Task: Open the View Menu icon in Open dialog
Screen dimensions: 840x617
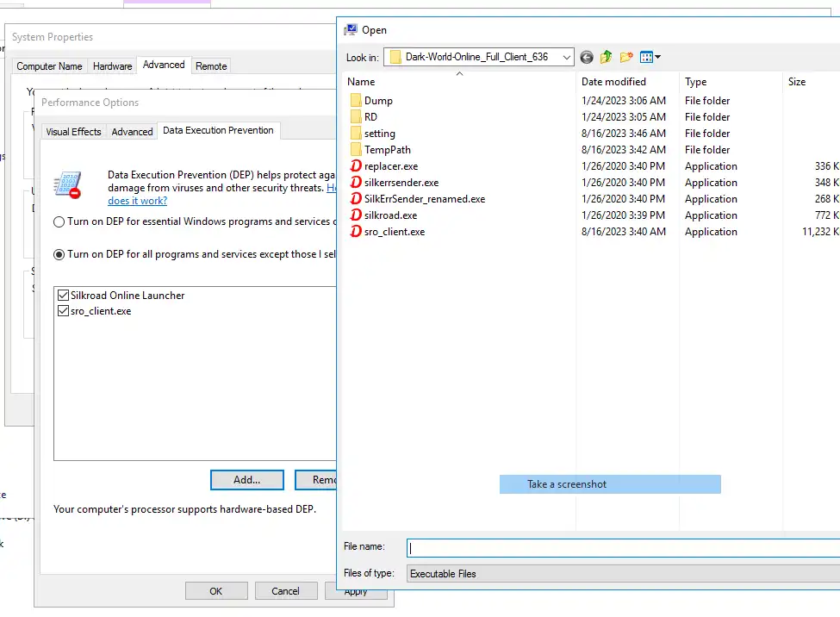Action: point(650,58)
